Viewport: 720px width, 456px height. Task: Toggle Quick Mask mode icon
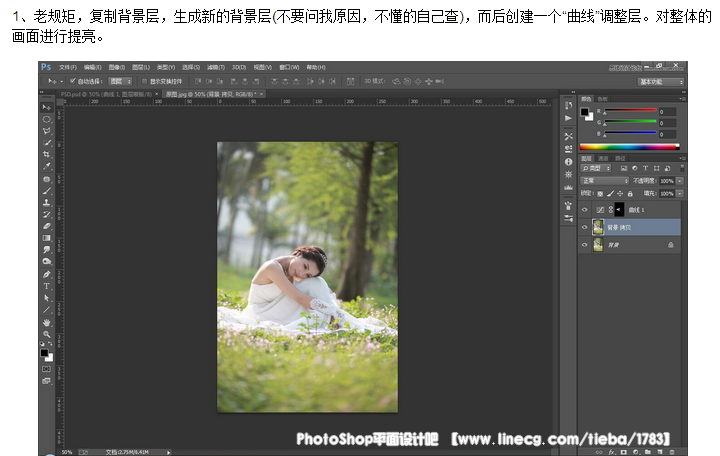(x=46, y=369)
